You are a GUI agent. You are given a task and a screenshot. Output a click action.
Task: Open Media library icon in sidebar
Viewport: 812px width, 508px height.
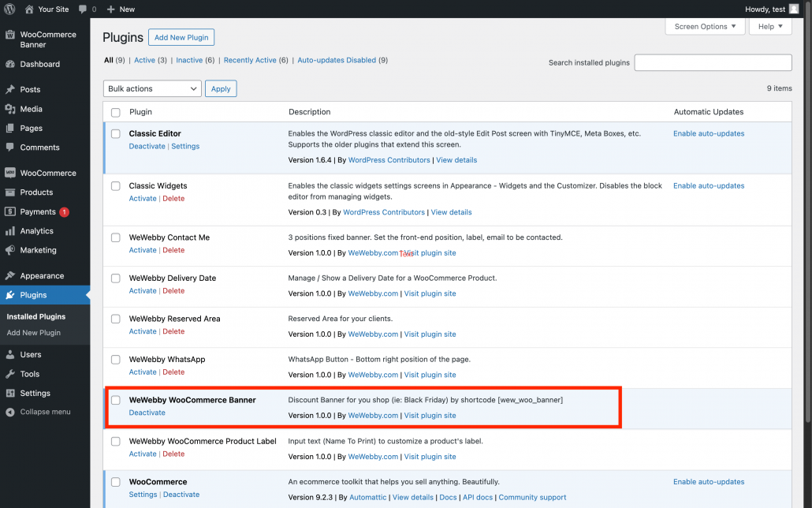pos(10,109)
